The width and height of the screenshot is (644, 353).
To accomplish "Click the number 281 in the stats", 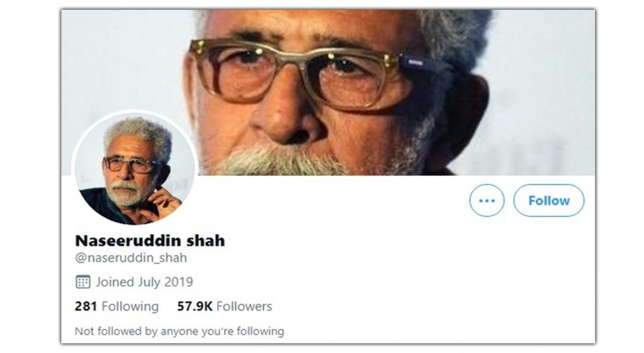I will tap(86, 307).
